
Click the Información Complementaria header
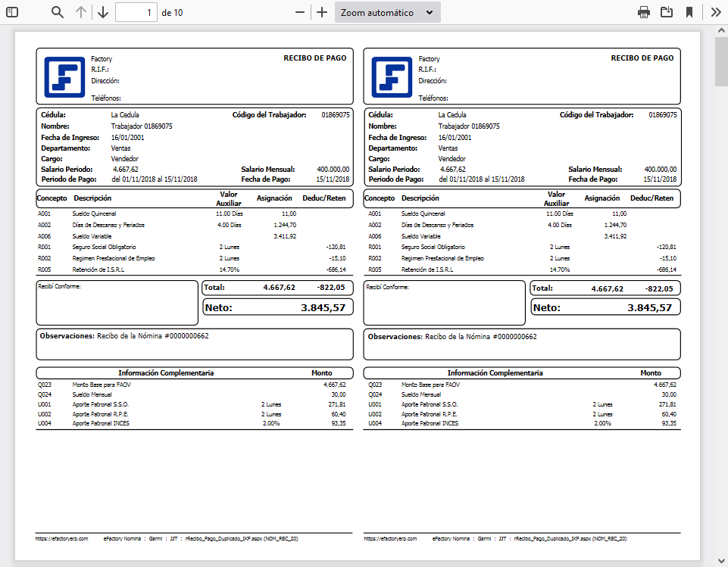(x=168, y=372)
